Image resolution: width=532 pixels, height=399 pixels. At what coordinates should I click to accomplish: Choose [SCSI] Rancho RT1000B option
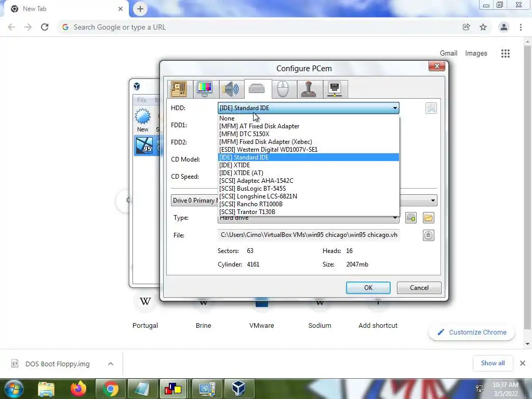(309, 204)
